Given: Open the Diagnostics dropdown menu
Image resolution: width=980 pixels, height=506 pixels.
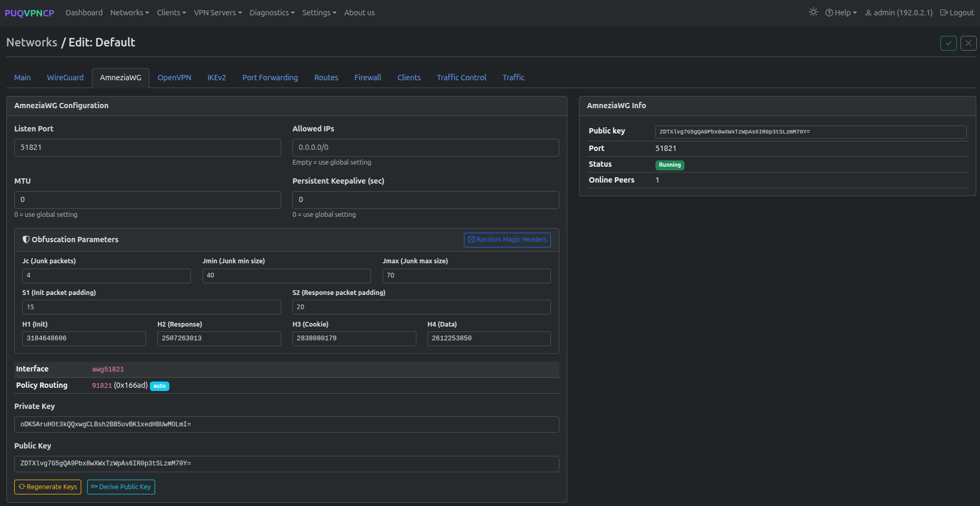Looking at the screenshot, I should tap(272, 13).
